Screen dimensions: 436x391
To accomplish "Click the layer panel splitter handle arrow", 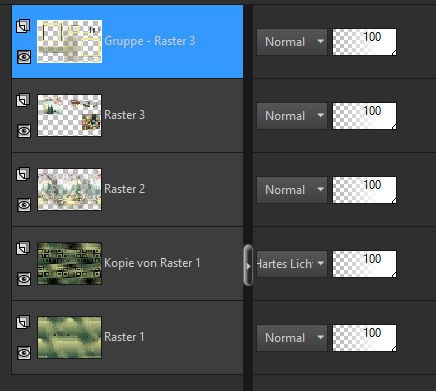I will (x=248, y=265).
